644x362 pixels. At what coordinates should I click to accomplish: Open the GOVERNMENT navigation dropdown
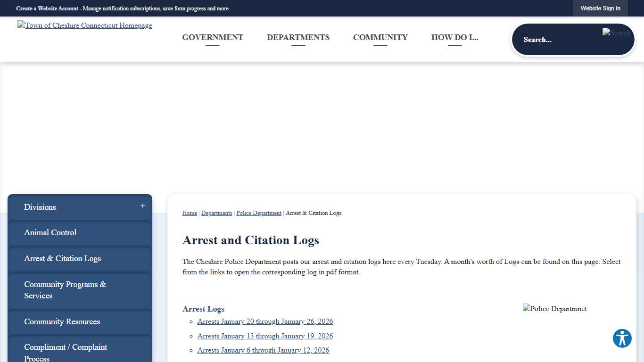(213, 37)
